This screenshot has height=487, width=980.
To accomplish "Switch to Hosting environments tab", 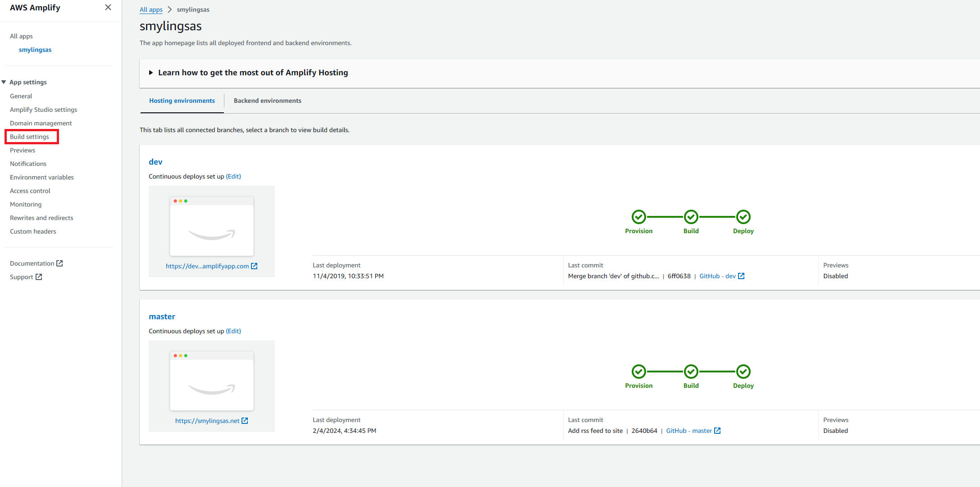I will tap(182, 101).
